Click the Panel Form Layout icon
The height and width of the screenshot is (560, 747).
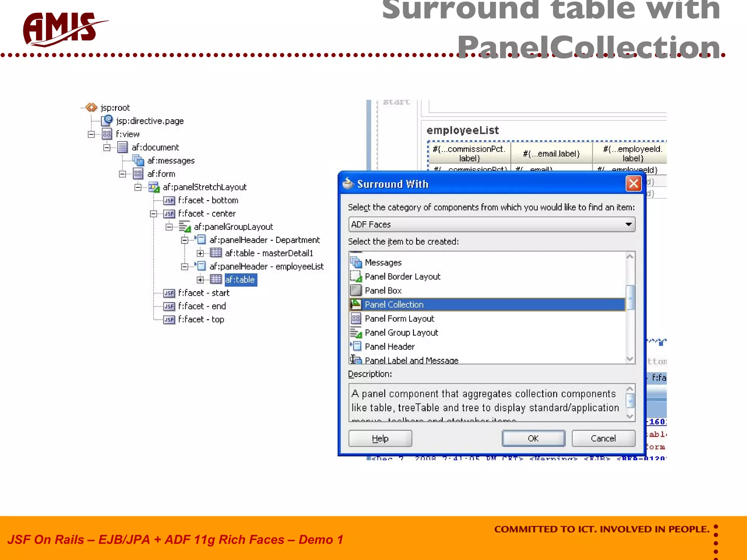[356, 319]
